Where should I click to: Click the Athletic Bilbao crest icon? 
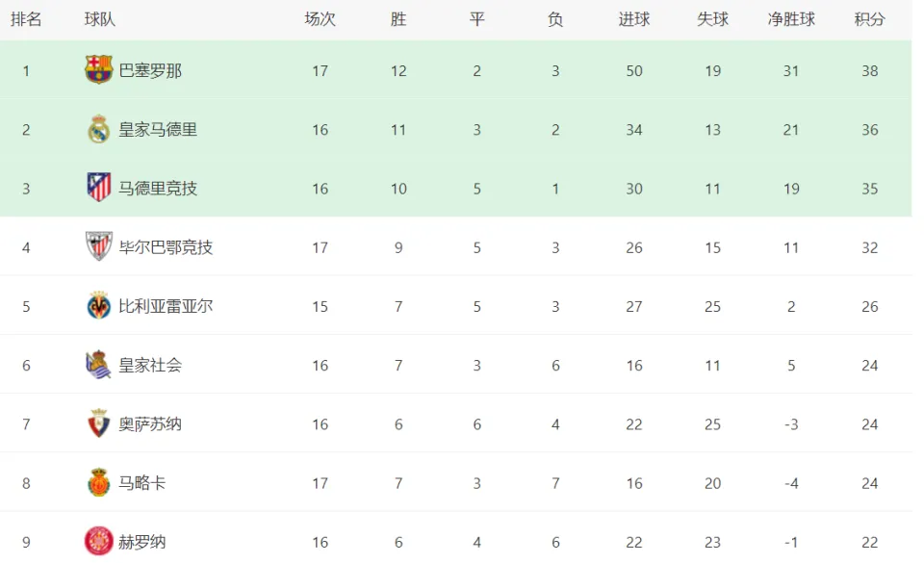click(x=98, y=246)
